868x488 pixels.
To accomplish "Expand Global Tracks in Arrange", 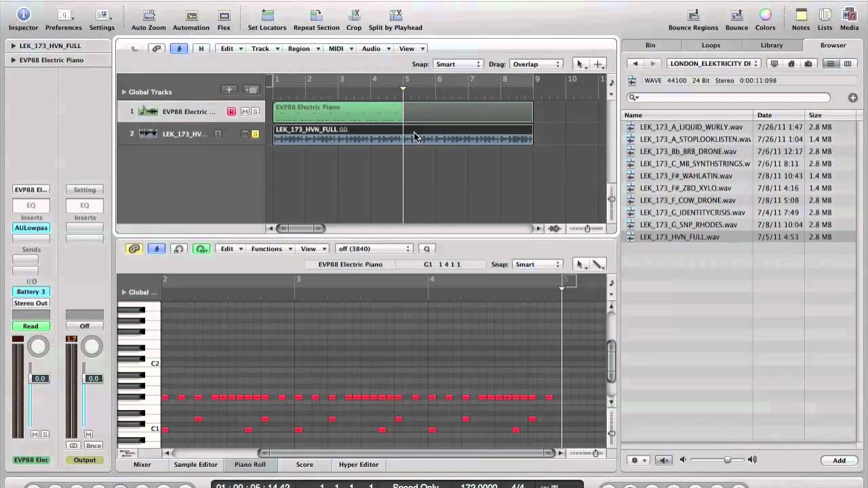I will [x=124, y=91].
